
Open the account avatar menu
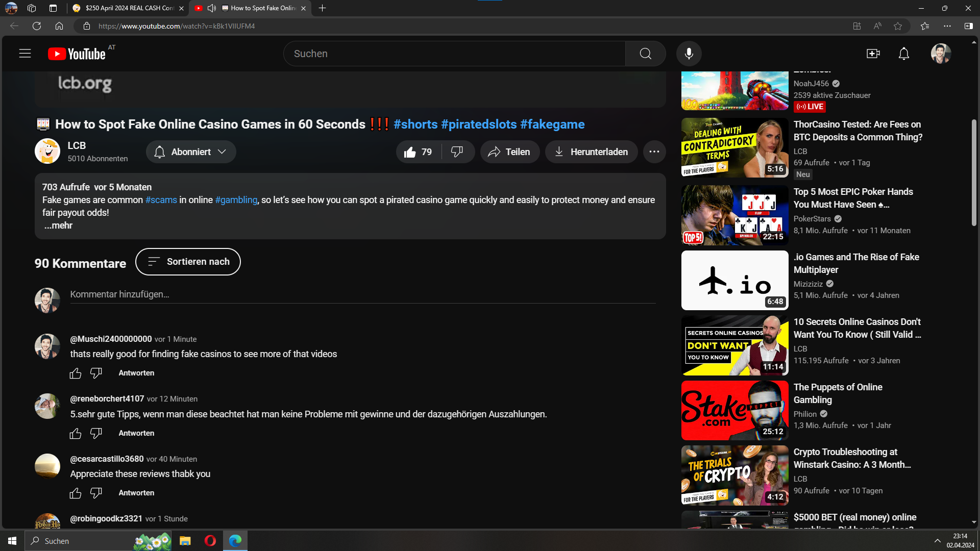(x=941, y=54)
